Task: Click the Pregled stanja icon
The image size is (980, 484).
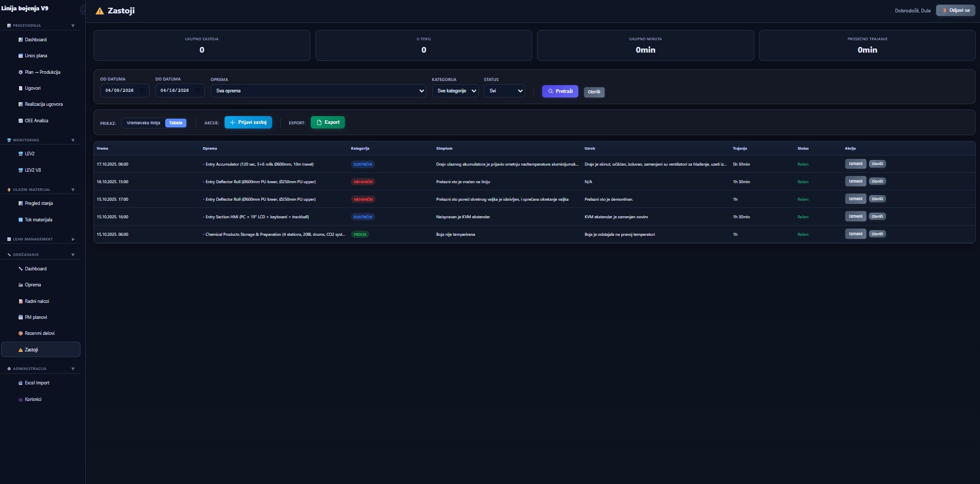Action: click(21, 203)
